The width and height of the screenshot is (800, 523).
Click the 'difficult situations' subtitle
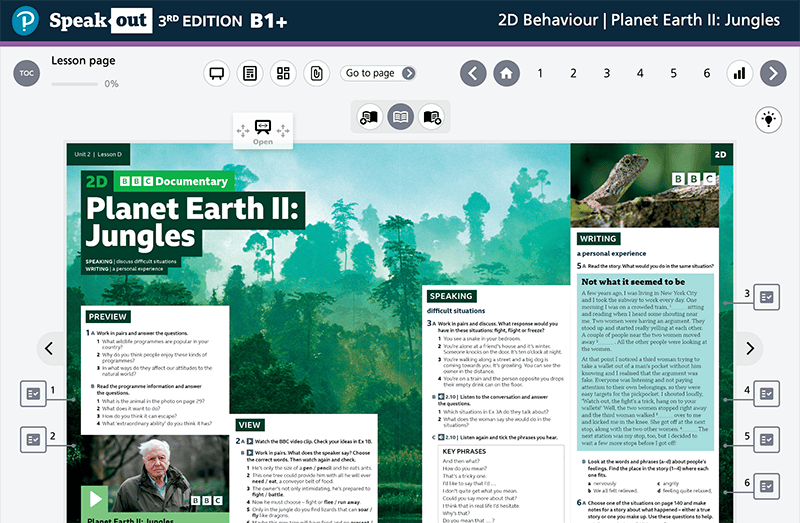456,311
